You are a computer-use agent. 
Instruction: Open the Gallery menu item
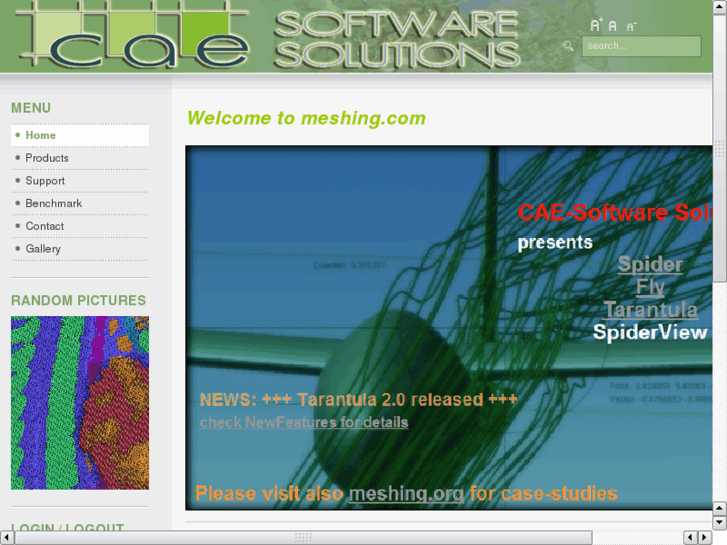80,249
